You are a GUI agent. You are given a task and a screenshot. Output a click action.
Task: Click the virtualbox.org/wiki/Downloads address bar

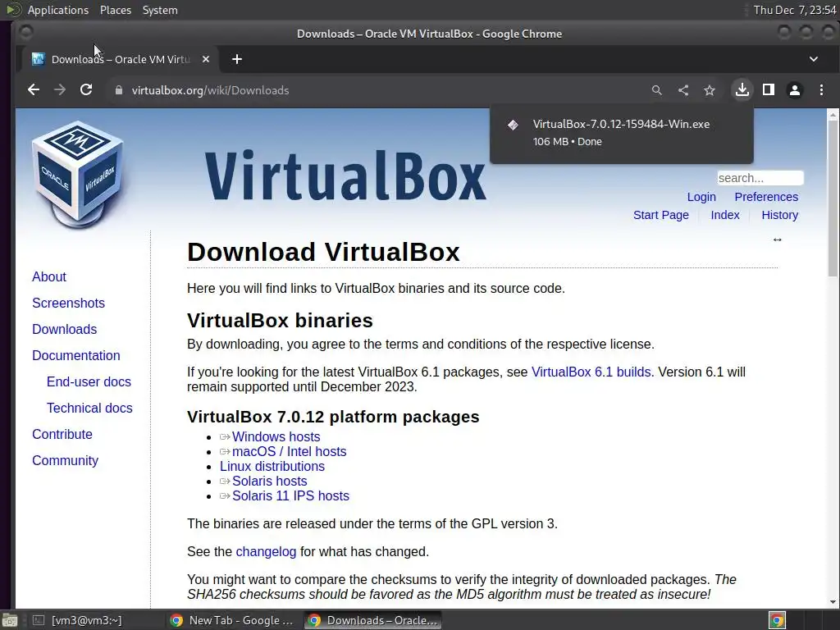click(x=210, y=90)
